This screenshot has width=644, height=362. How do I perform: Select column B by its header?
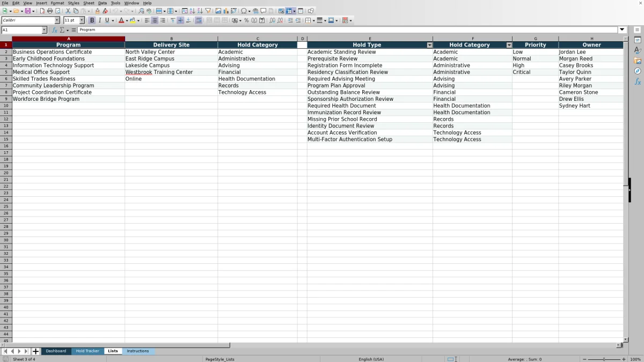tap(171, 39)
